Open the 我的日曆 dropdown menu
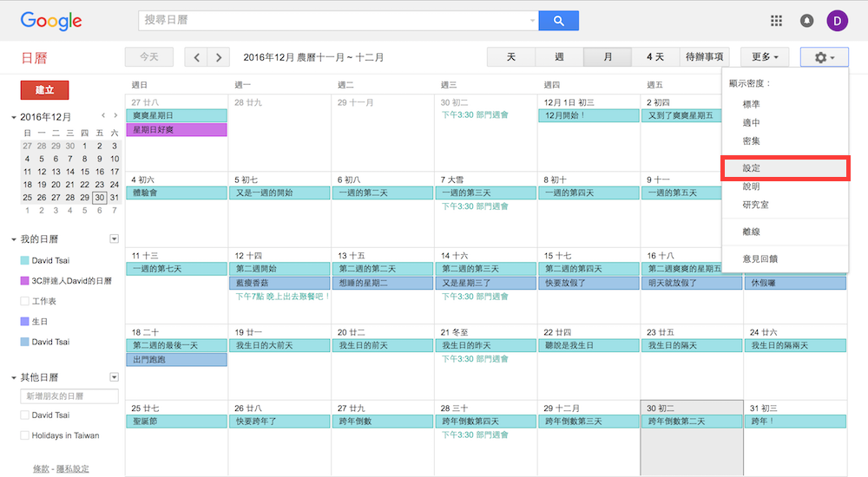The image size is (868, 477). 113,238
